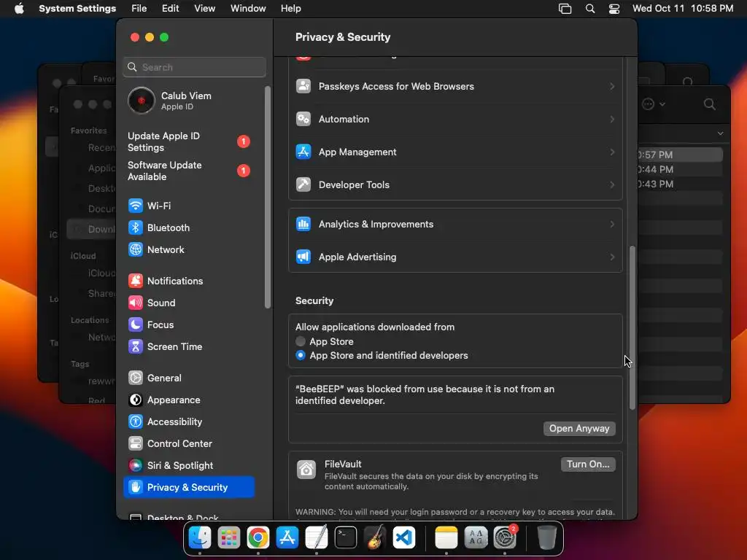Screen dimensions: 747x560
Task: Open the View menu
Action: click(204, 9)
